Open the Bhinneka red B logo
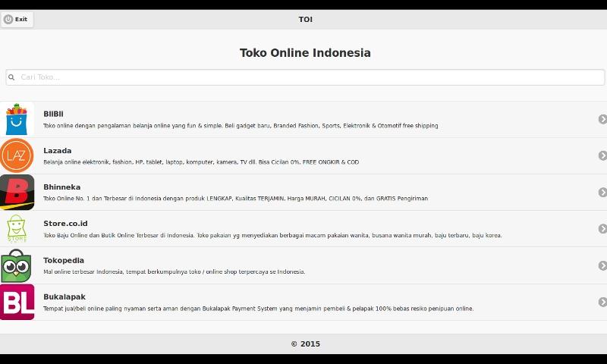Image resolution: width=607 pixels, height=364 pixels. pos(17,193)
